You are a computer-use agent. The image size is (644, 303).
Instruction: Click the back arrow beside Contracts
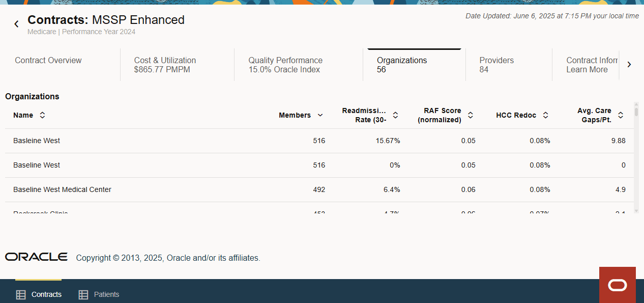click(16, 24)
